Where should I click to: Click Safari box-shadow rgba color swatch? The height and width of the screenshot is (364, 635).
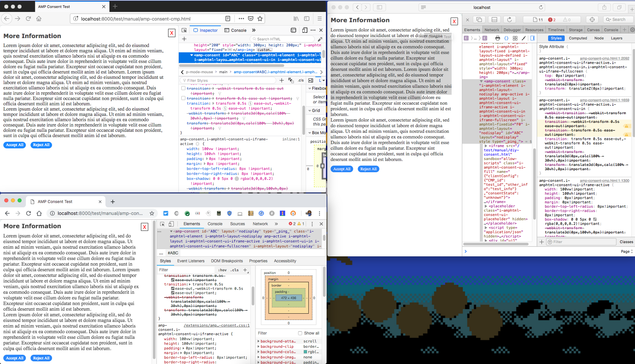595,219
